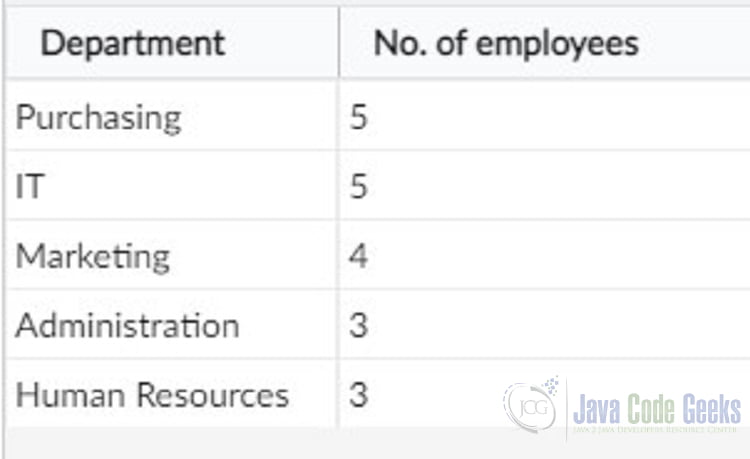Click IT employee count 5
750x459 pixels.
click(x=359, y=186)
